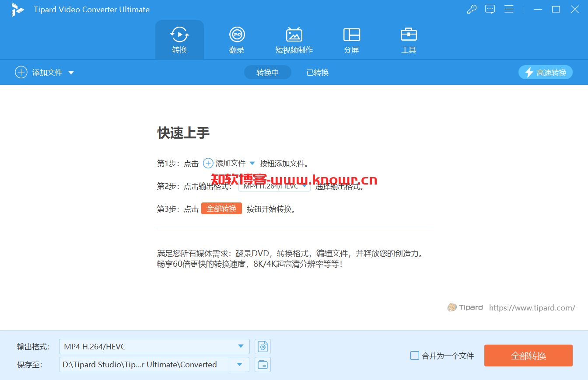Select the 转换中 tab
Viewport: 588px width, 380px height.
(268, 73)
